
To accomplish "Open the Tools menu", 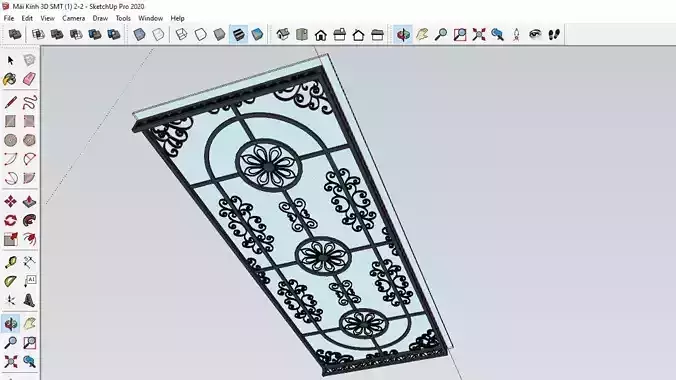I will pyautogui.click(x=123, y=18).
